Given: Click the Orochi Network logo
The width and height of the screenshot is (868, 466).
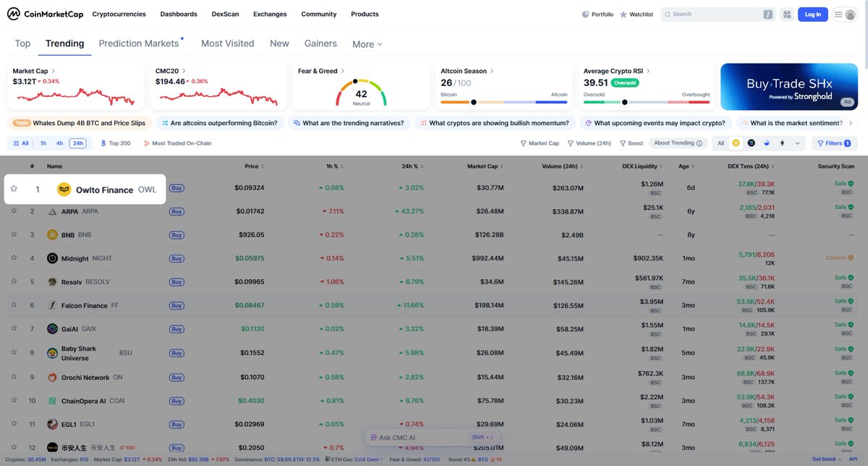Looking at the screenshot, I should [x=52, y=377].
